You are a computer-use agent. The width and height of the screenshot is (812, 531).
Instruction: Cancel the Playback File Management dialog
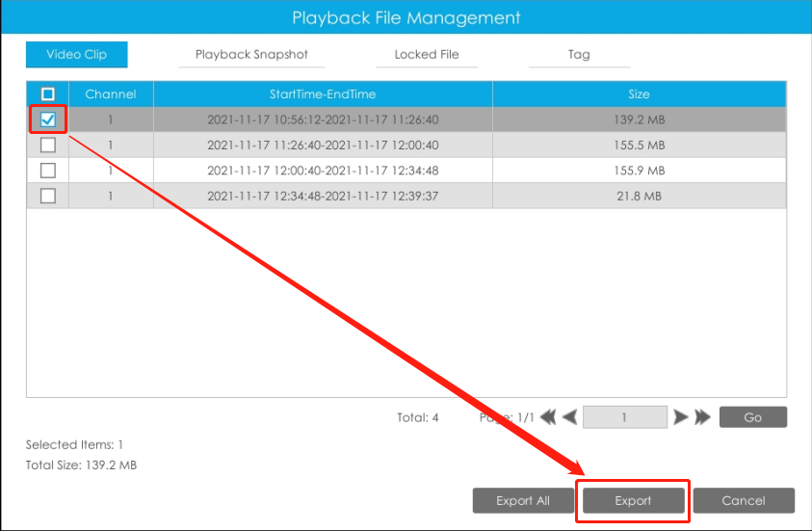click(744, 500)
